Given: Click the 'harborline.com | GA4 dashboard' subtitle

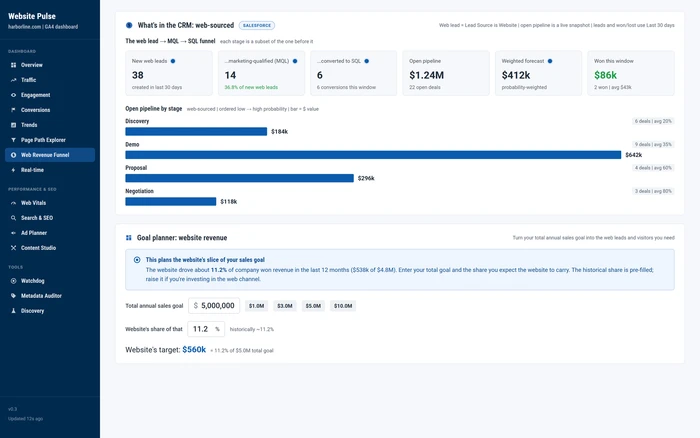Looking at the screenshot, I should [x=43, y=27].
